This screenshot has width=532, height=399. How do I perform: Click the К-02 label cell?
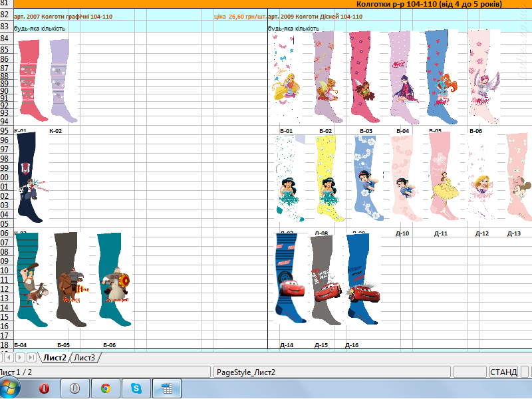coord(56,131)
